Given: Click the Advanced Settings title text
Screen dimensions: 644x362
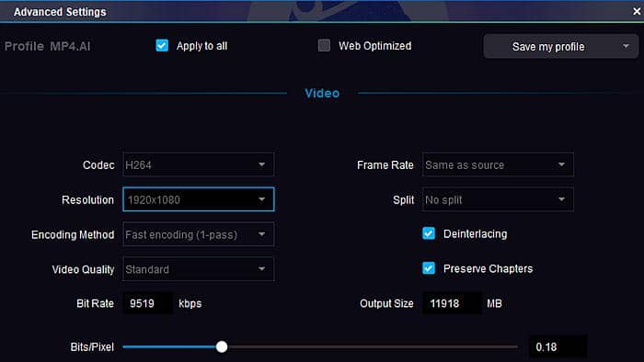Looking at the screenshot, I should click(x=60, y=12).
